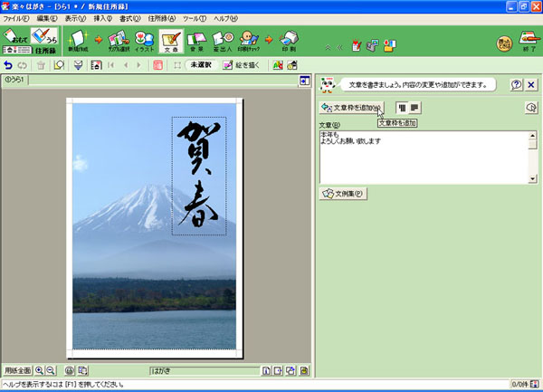Select vertical text orientation toggle
This screenshot has height=392, width=543.
(x=402, y=108)
